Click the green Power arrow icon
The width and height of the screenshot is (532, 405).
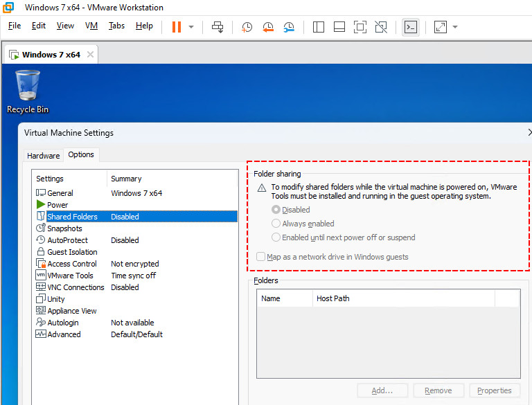[41, 204]
